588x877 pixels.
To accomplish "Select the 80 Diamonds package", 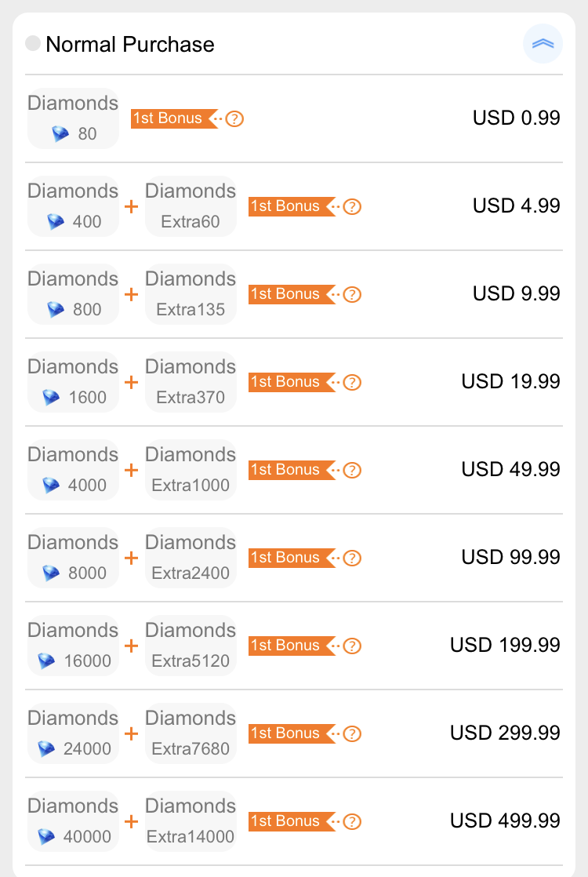I will (73, 118).
